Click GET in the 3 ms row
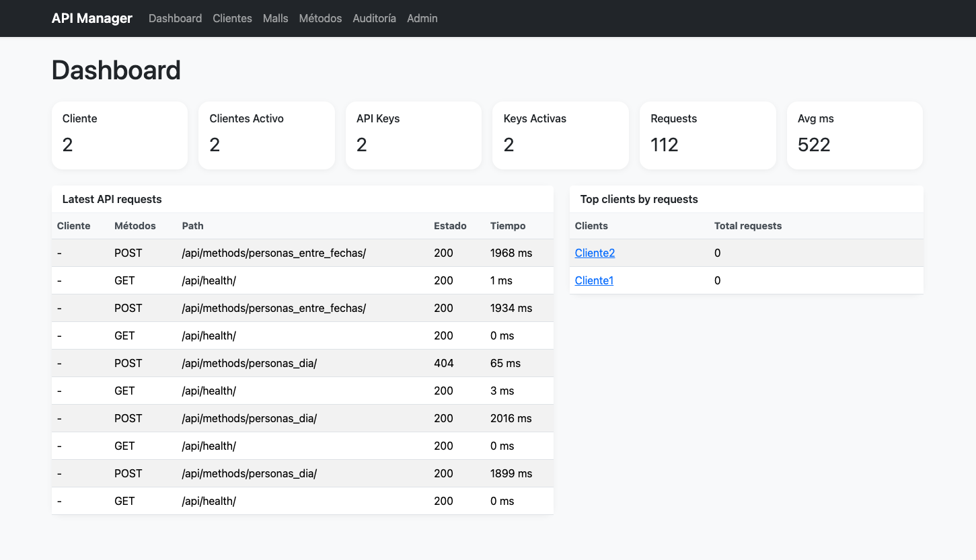The height and width of the screenshot is (560, 976). 124,391
